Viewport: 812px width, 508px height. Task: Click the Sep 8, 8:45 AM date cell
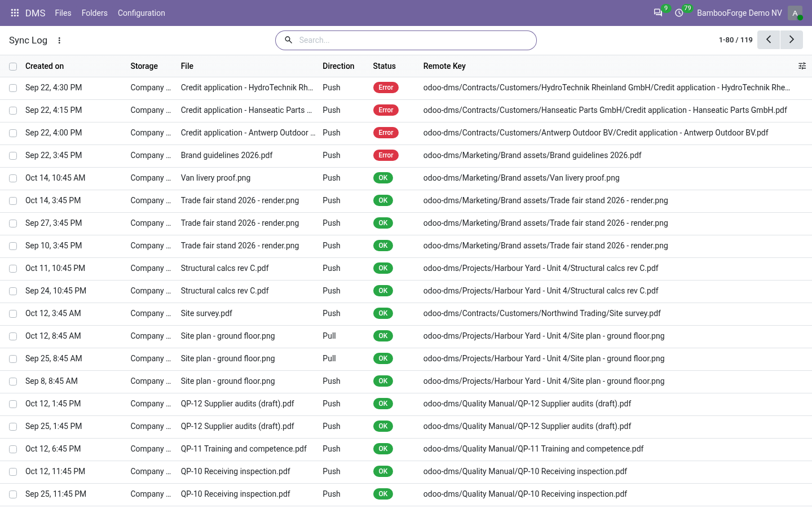tap(51, 381)
